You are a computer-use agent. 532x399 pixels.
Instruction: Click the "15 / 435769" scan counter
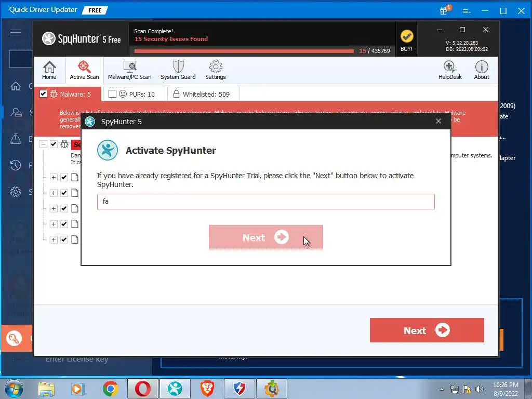(375, 51)
